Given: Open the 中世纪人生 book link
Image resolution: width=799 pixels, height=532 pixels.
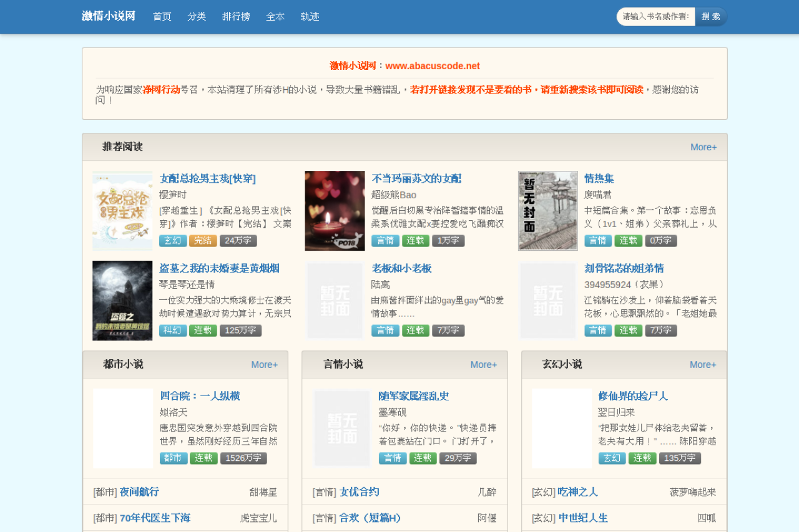Looking at the screenshot, I should 583,518.
